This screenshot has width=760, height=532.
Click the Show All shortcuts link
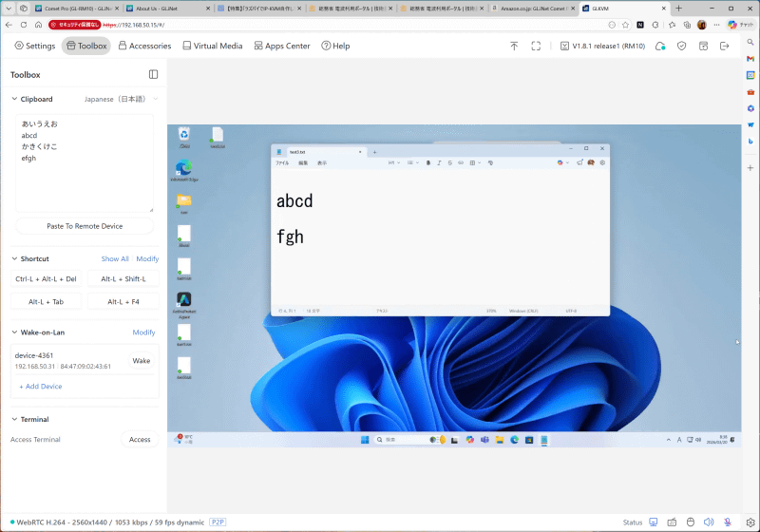pos(115,258)
